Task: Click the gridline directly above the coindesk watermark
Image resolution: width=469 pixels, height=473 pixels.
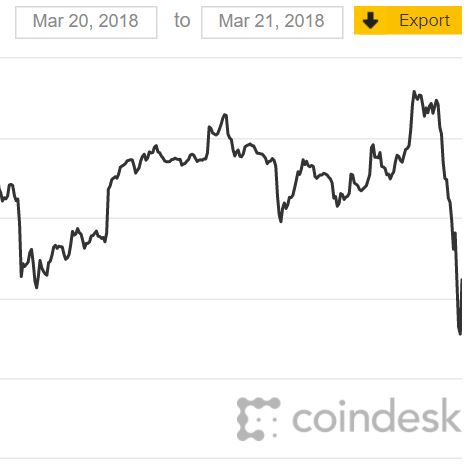Action: click(x=231, y=379)
